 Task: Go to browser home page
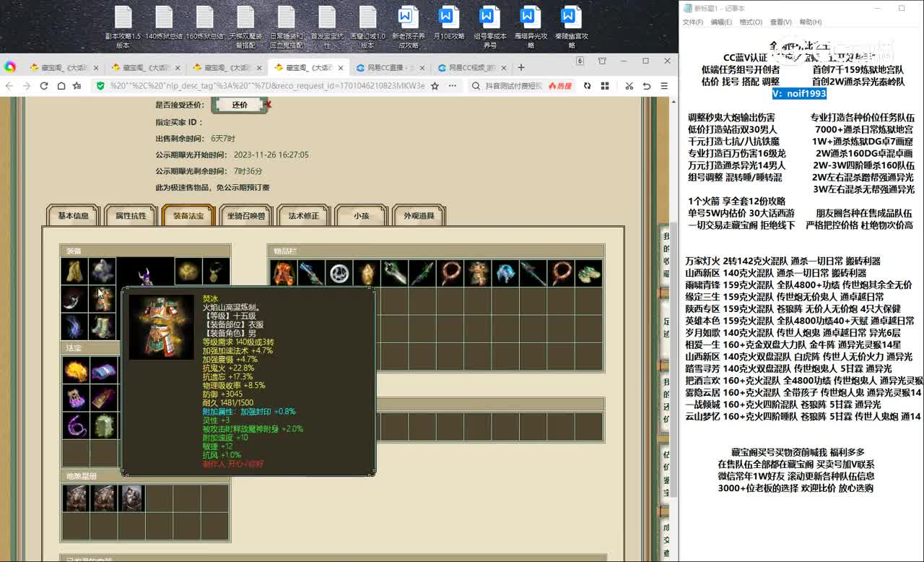(x=60, y=86)
